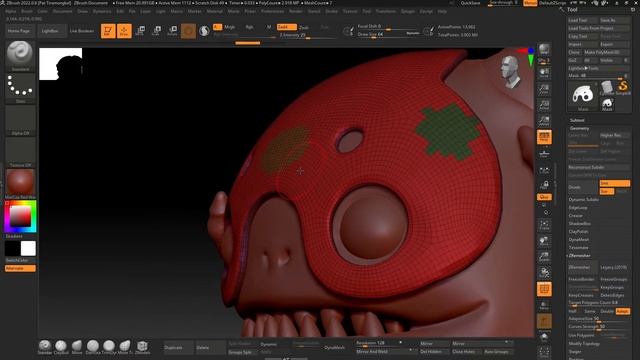This screenshot has width=640, height=360.
Task: Click the AAHalf icon
Action: (544, 121)
